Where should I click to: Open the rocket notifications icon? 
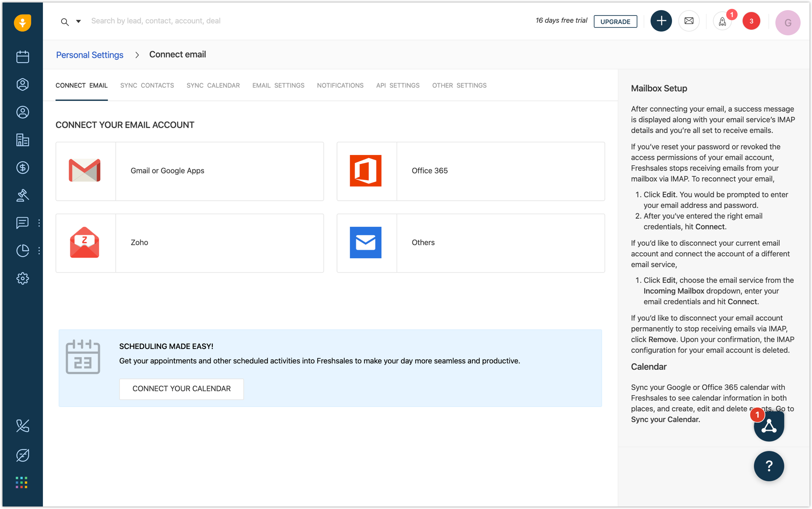point(722,21)
